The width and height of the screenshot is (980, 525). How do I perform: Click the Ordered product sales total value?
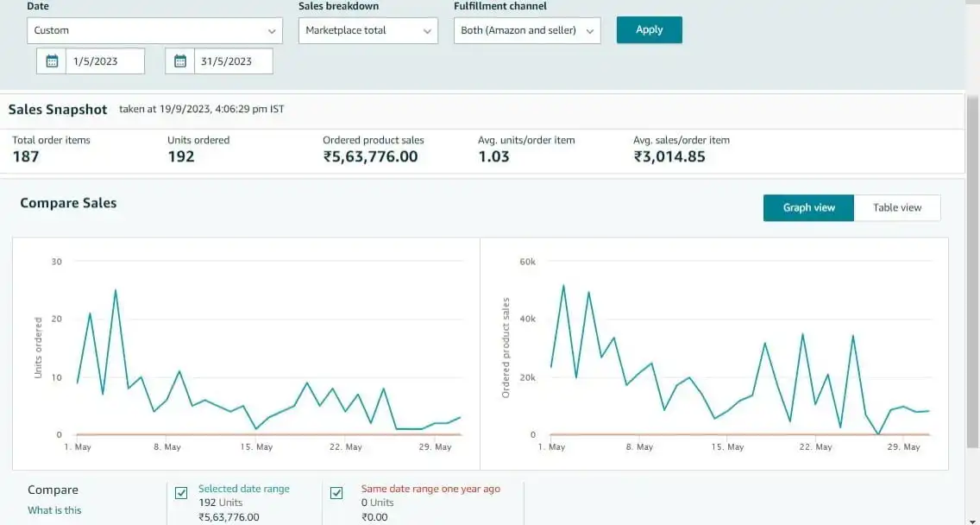click(370, 156)
